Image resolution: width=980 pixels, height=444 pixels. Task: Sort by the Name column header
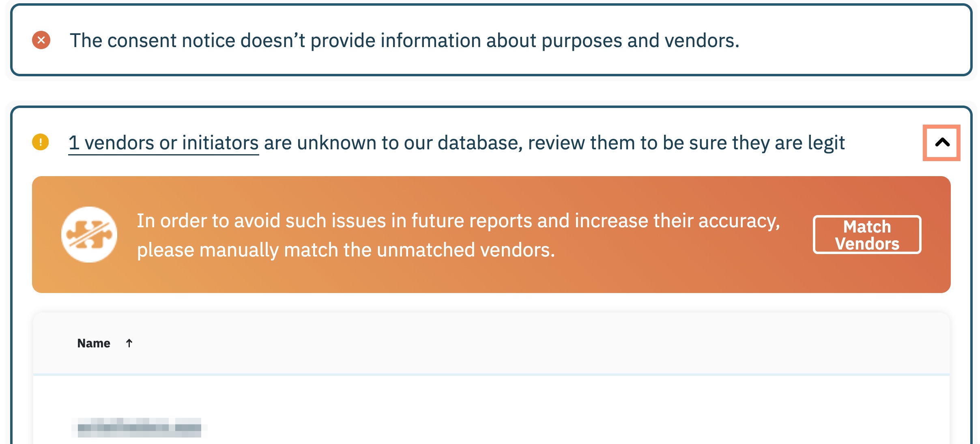(x=94, y=343)
